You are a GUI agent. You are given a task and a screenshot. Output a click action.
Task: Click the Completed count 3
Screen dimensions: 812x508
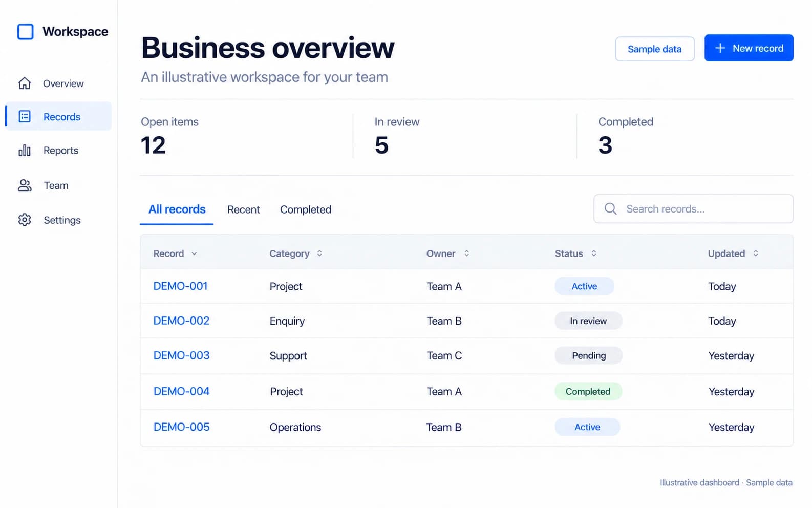[x=605, y=145]
